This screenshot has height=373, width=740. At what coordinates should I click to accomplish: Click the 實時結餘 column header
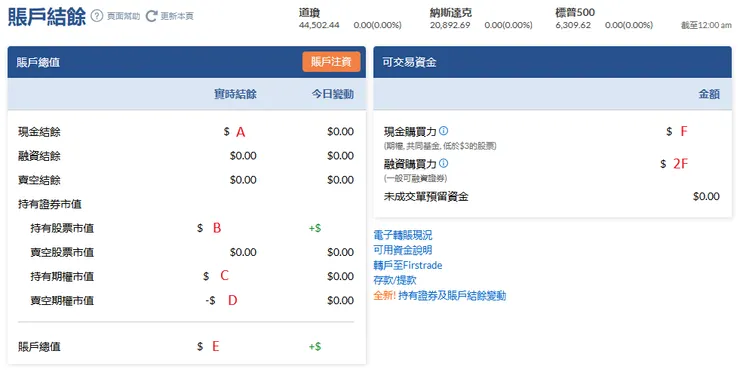[235, 94]
